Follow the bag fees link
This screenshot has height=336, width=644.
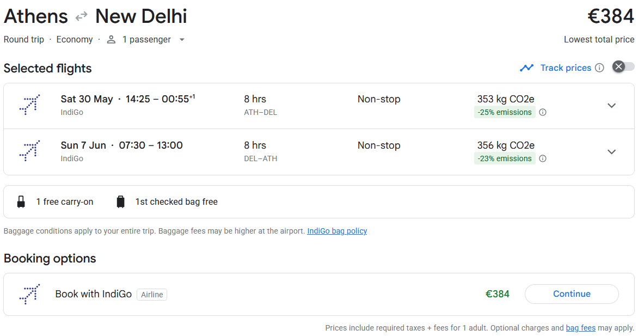point(580,328)
